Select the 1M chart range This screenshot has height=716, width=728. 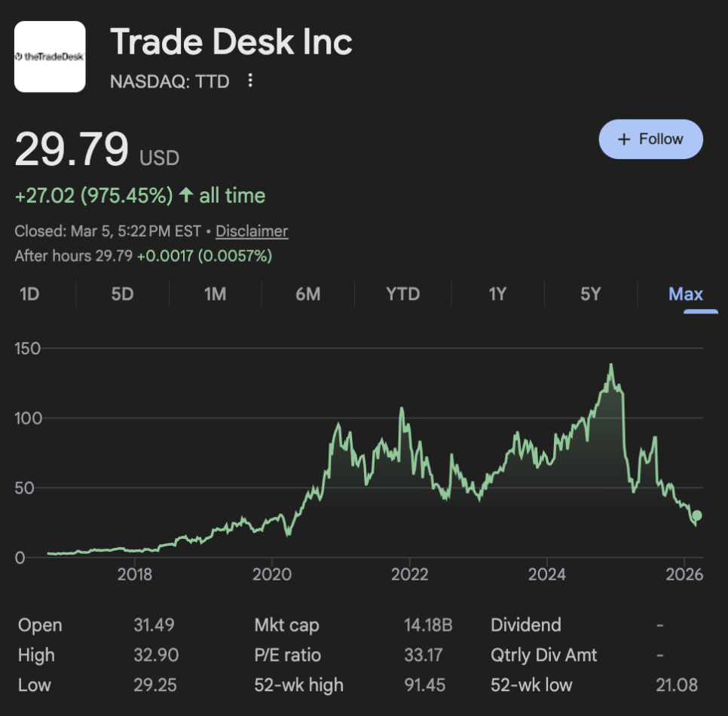[216, 294]
